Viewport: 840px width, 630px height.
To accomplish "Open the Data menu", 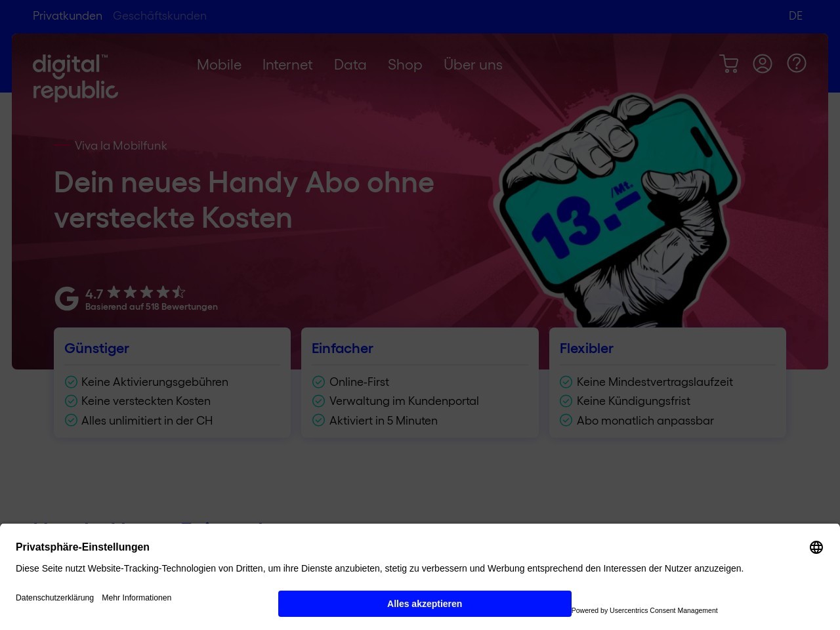I will tap(350, 65).
